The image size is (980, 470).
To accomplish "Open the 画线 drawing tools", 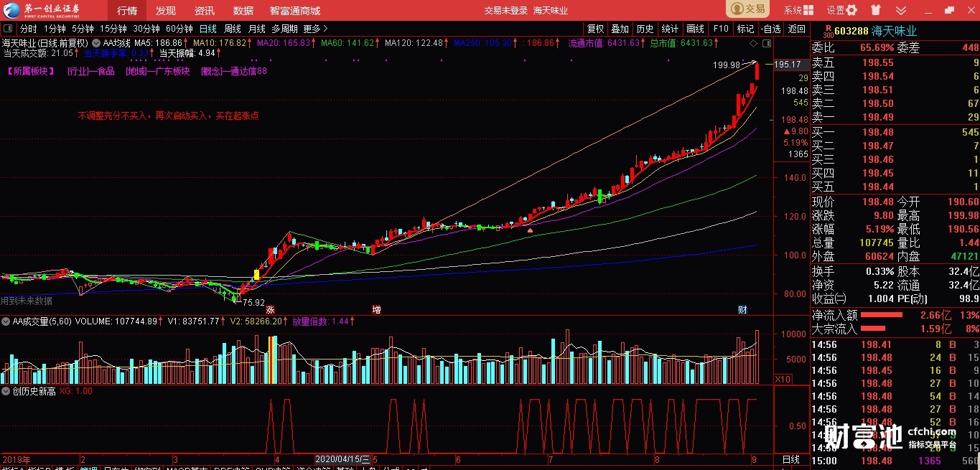I will [695, 29].
